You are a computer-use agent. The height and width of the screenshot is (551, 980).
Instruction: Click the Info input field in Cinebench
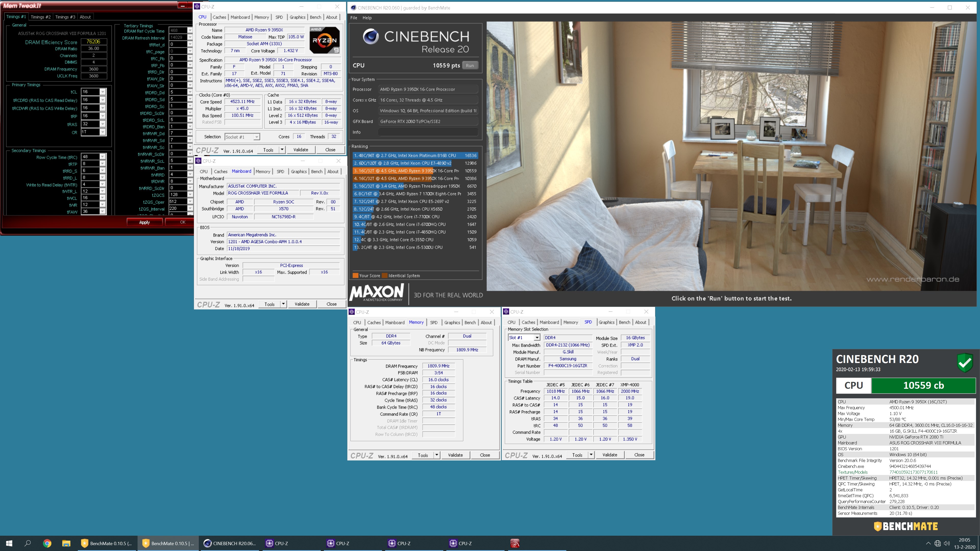pos(428,132)
